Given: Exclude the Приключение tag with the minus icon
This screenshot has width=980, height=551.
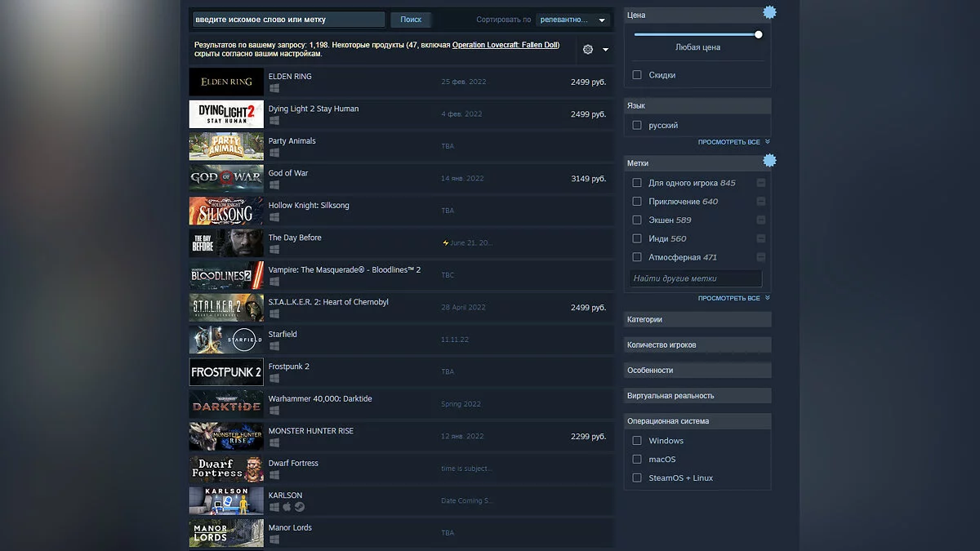Looking at the screenshot, I should click(x=761, y=202).
